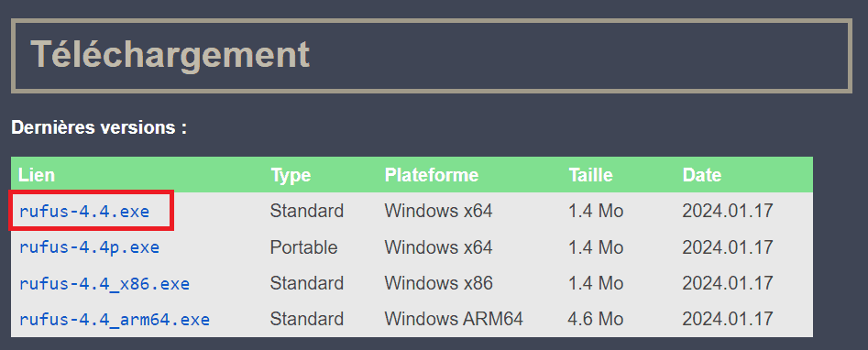Click the Taille column header
The width and height of the screenshot is (868, 350).
(590, 175)
